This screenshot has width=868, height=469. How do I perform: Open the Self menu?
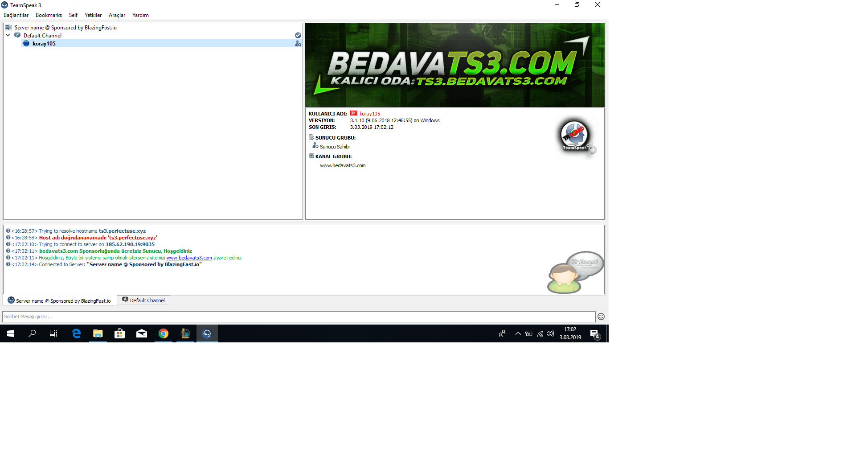[x=73, y=15]
